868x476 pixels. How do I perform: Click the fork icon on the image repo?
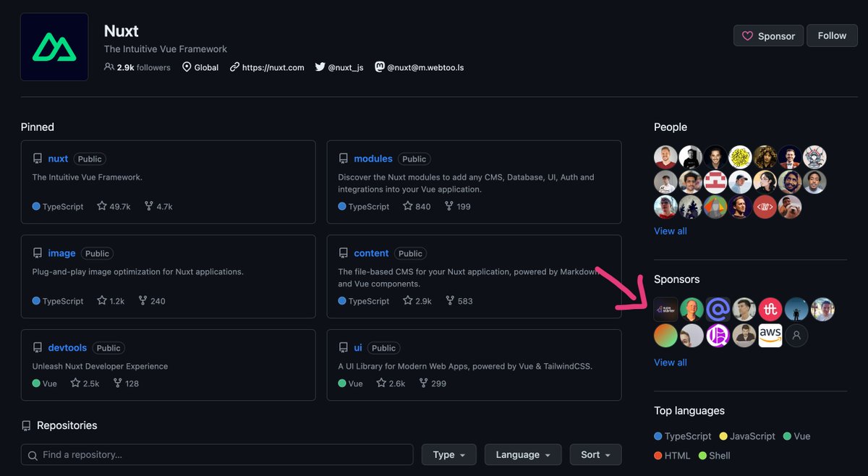click(142, 301)
